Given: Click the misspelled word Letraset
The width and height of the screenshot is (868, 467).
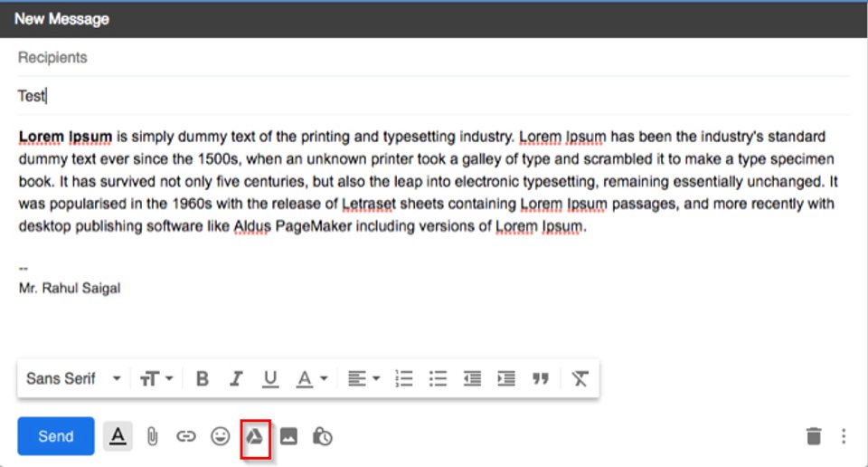Looking at the screenshot, I should point(369,205).
